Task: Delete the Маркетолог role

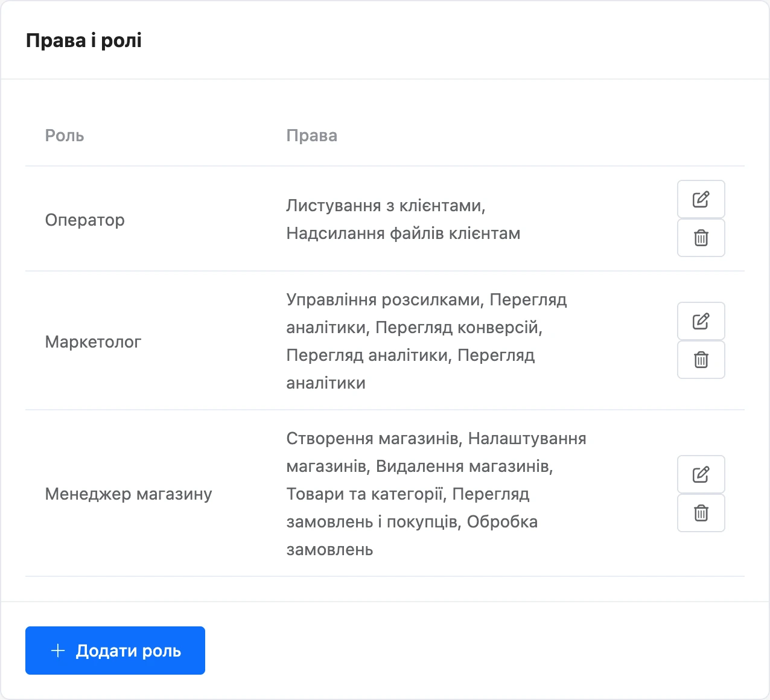Action: [701, 360]
